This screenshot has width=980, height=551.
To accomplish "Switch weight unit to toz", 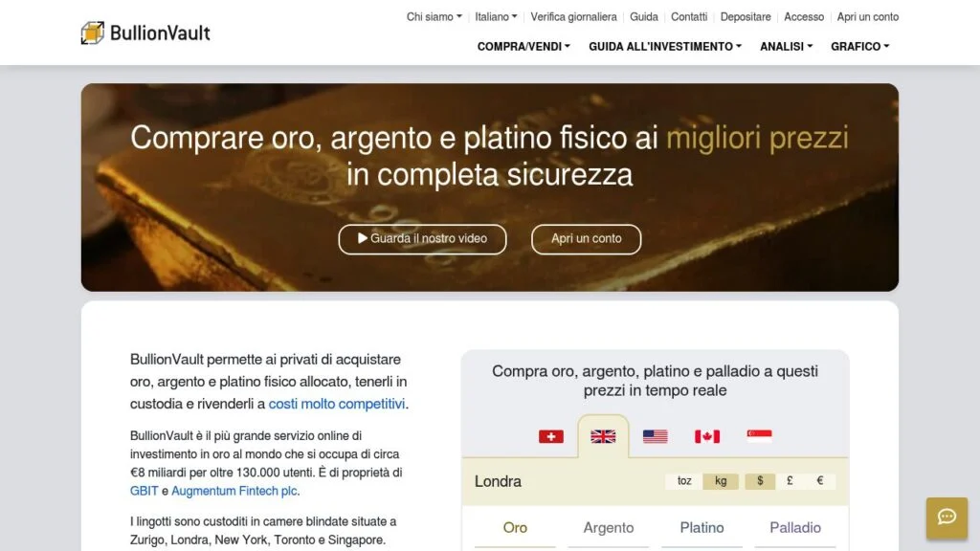I will click(684, 481).
